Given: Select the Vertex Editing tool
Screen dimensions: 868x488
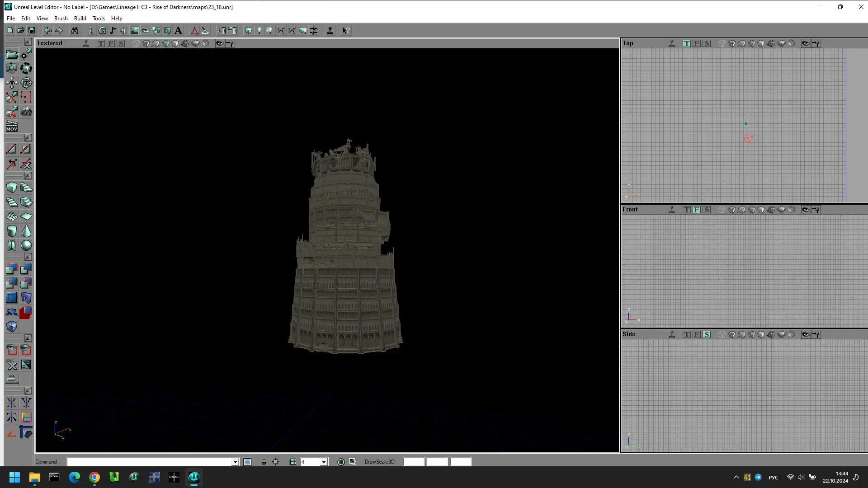Looking at the screenshot, I should point(26,54).
